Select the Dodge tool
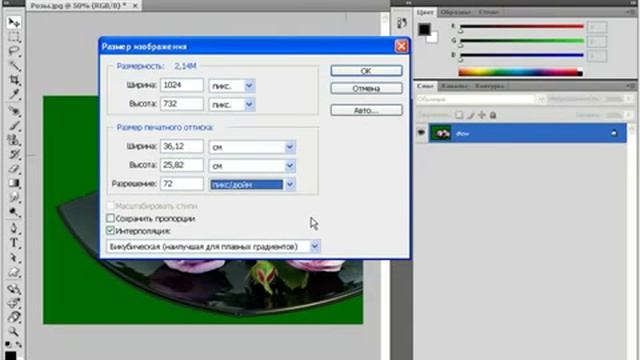 13,212
